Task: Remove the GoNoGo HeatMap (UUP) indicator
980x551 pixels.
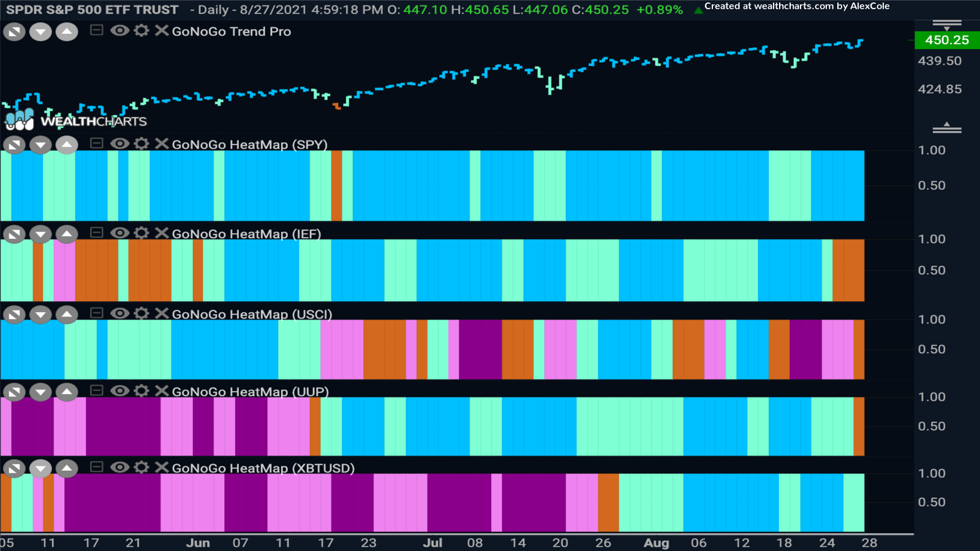Action: click(161, 391)
